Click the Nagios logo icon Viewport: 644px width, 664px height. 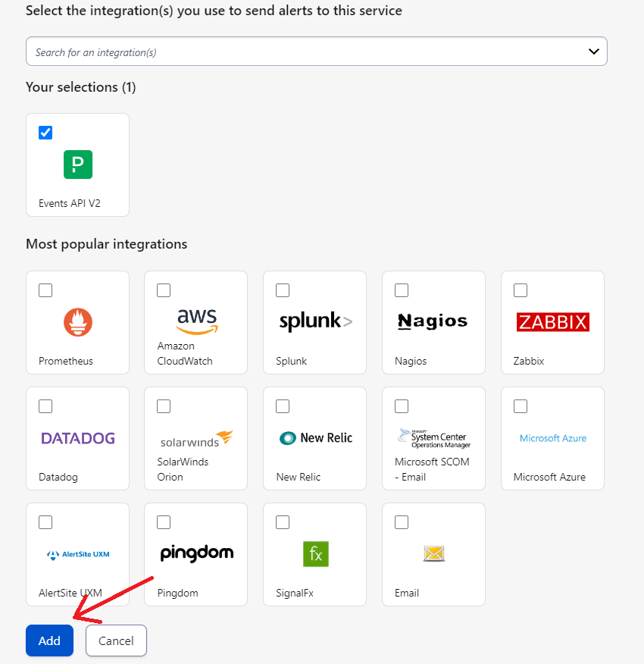point(433,321)
